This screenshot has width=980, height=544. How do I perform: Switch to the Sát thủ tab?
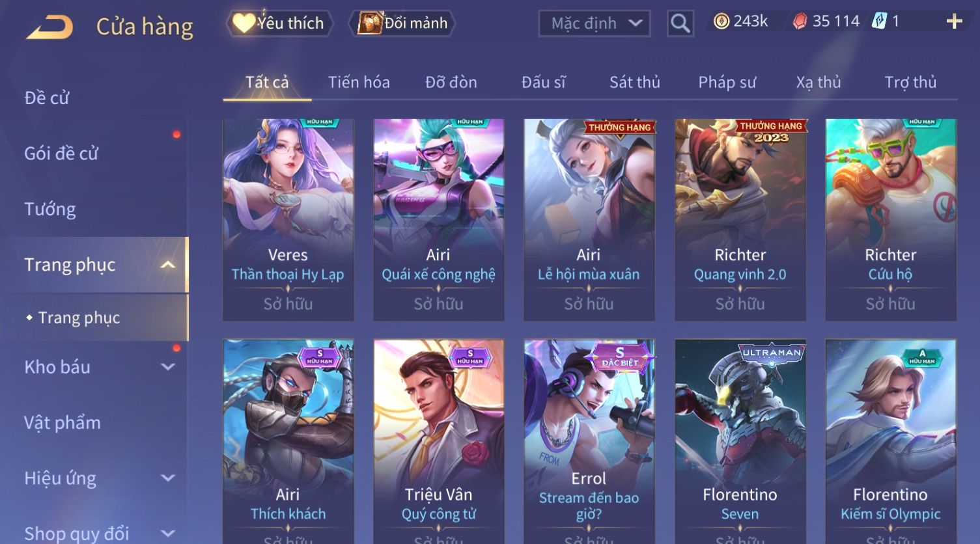(x=635, y=83)
